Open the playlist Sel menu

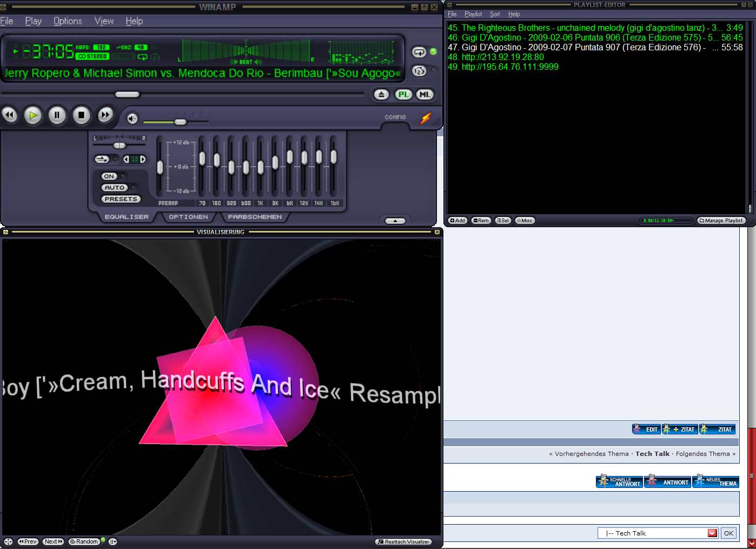[503, 221]
